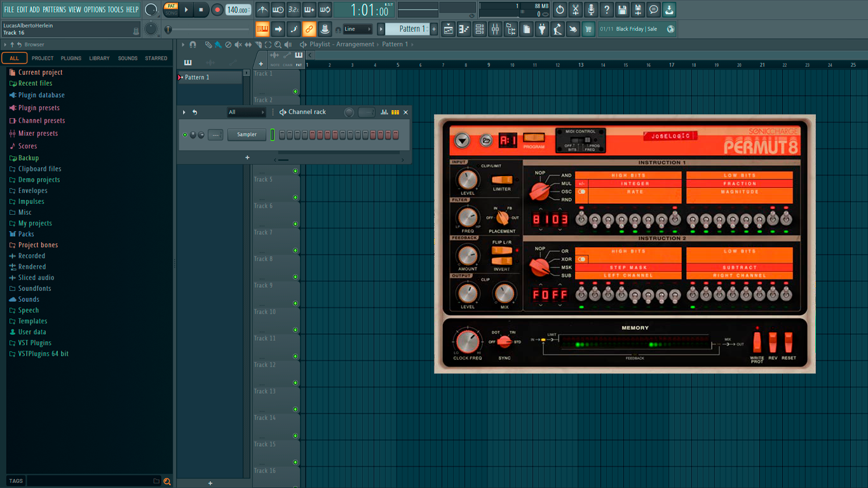This screenshot has height=488, width=868.
Task: Expand the Packs browser folder
Action: pos(26,234)
